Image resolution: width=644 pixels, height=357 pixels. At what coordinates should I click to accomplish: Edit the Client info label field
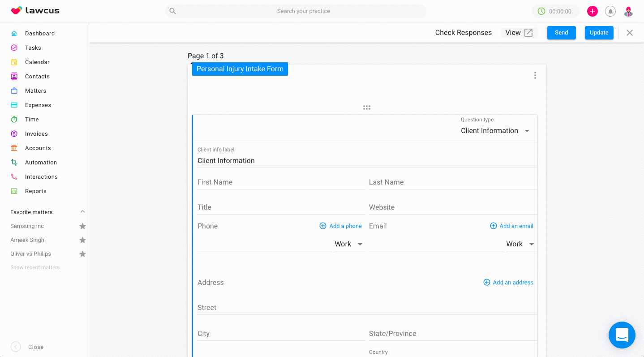pos(367,161)
